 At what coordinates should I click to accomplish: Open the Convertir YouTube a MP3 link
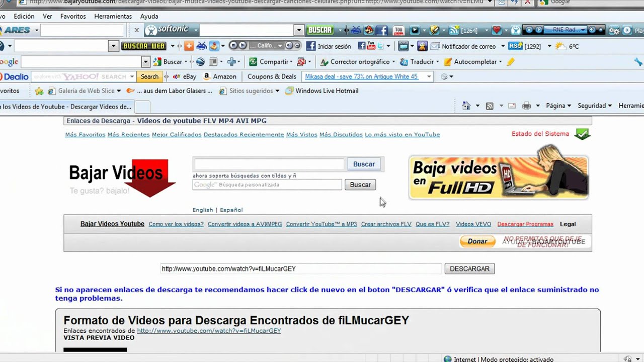(x=321, y=224)
